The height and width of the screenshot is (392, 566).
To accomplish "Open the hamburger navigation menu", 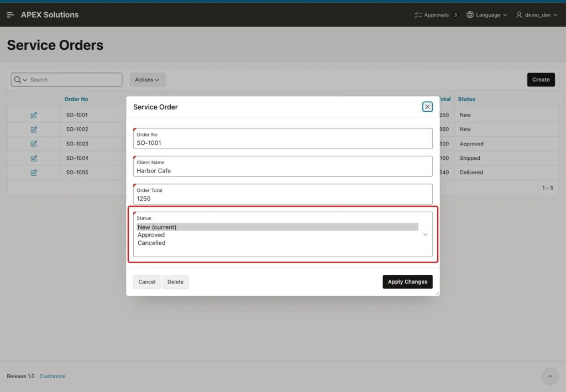I will (x=10, y=15).
